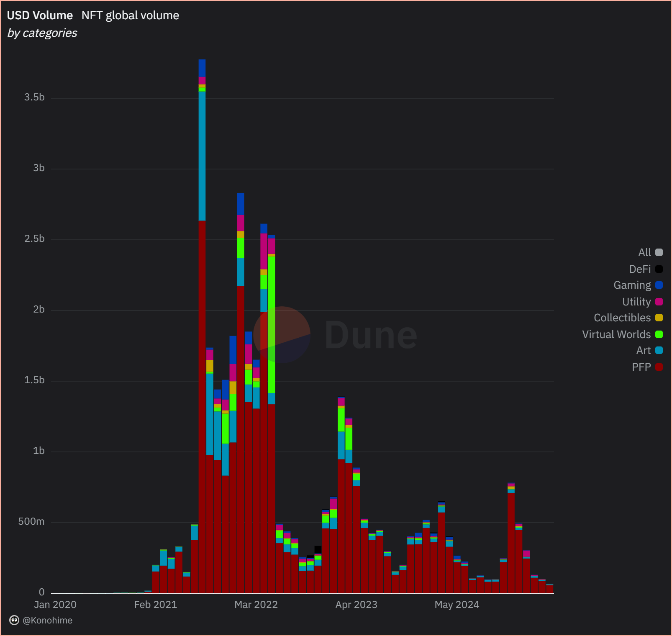Toggle the Art series visibility
Viewport: 672px width, 636px height.
pos(643,351)
